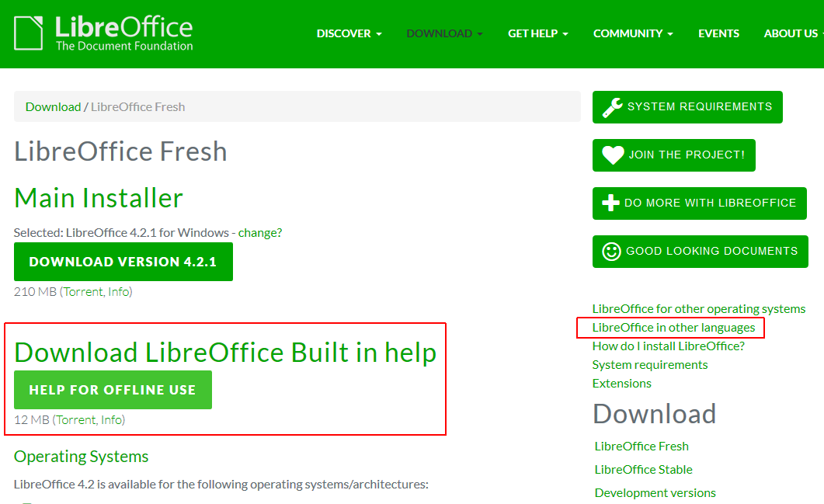824x504 pixels.
Task: Click the Info link under 12 MB
Action: point(111,420)
